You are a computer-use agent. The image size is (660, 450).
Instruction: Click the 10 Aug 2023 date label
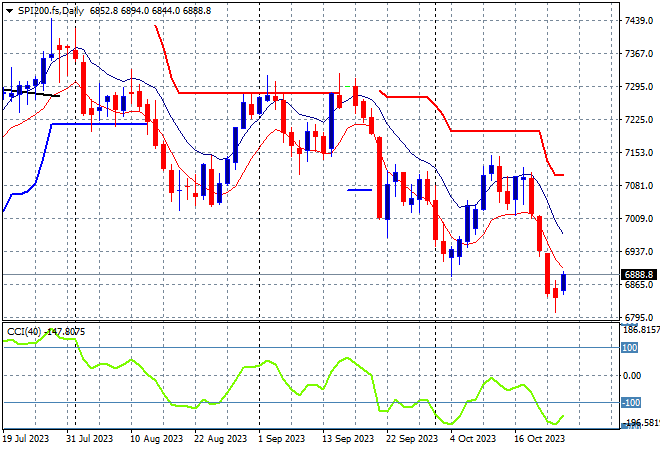point(156,439)
